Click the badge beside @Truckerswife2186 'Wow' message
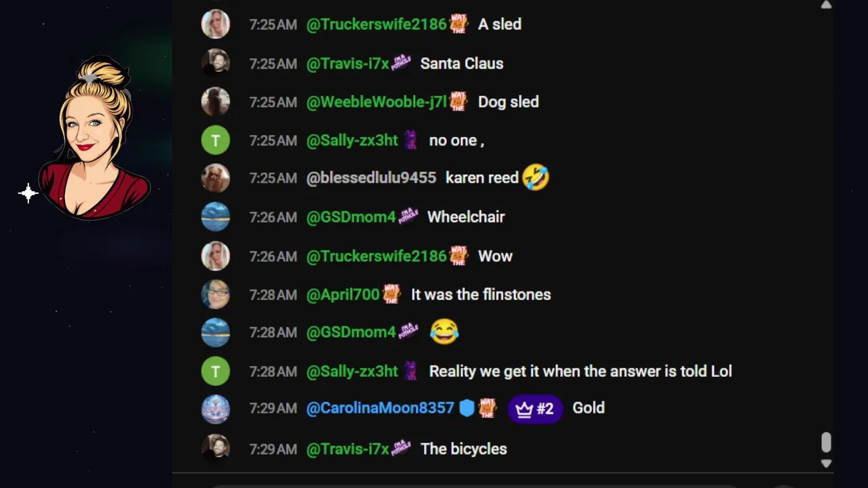 coord(459,256)
